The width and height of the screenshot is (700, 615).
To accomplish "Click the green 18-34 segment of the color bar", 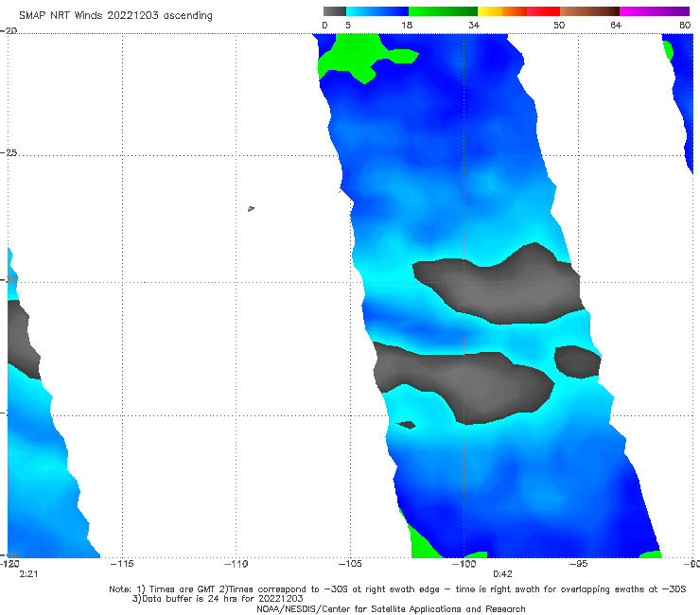I will pyautogui.click(x=443, y=11).
